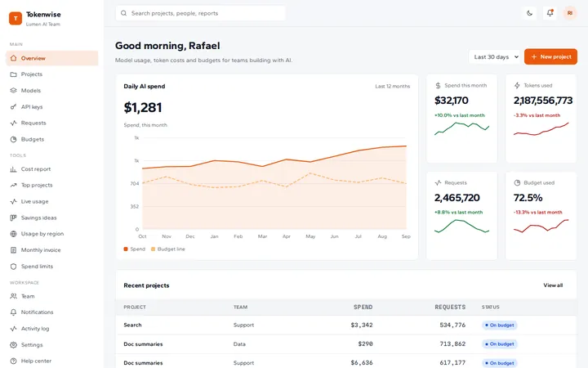Screen dimensions: 588x368
Task: Click the 713,862 requests value
Action: coord(452,344)
